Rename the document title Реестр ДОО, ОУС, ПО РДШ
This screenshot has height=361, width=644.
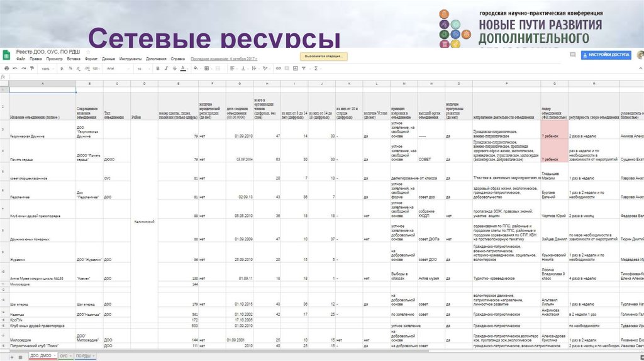coord(48,52)
